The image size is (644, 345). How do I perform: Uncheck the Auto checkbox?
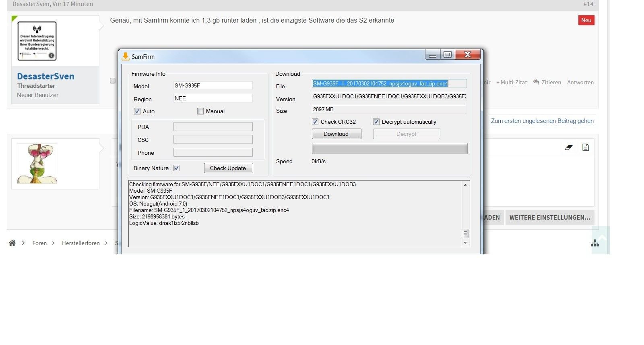click(137, 111)
